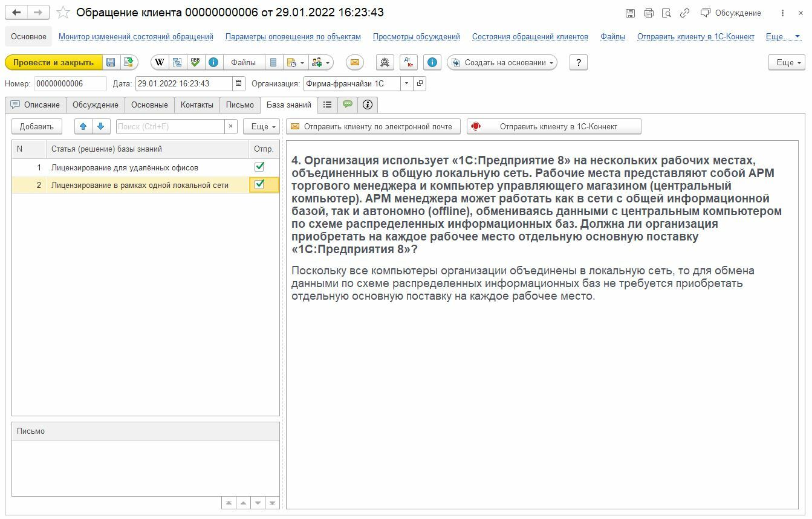Open the green chat bubble tab
812x519 pixels.
(348, 105)
